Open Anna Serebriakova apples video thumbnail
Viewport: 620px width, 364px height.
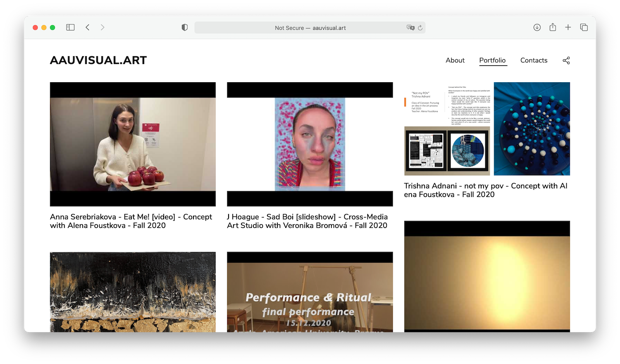(x=133, y=144)
